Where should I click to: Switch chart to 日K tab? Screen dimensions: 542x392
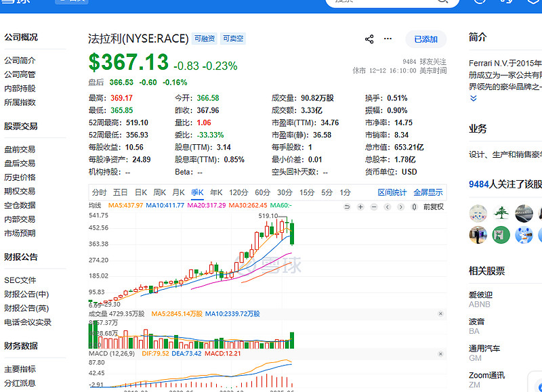click(140, 192)
